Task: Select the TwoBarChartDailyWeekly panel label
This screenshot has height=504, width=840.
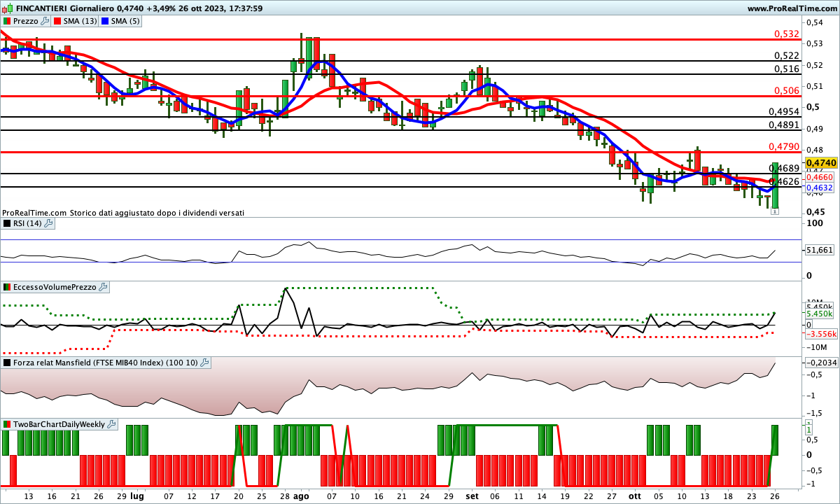Action: click(x=59, y=424)
